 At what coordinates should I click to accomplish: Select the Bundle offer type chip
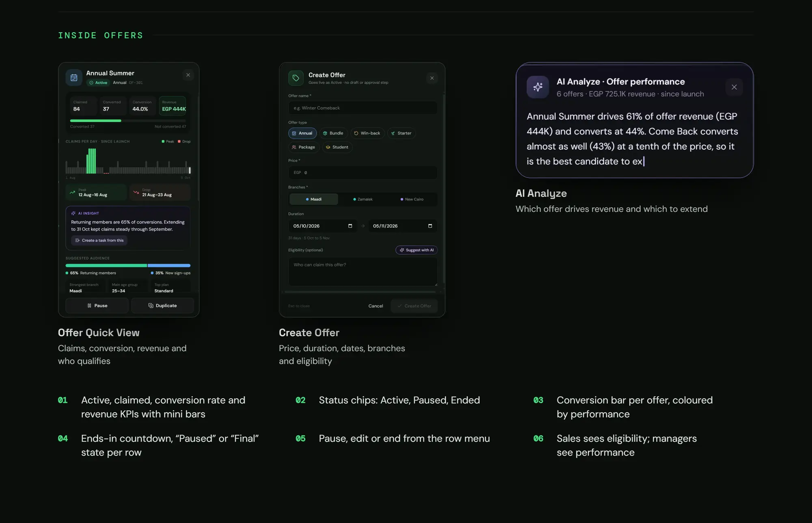333,133
